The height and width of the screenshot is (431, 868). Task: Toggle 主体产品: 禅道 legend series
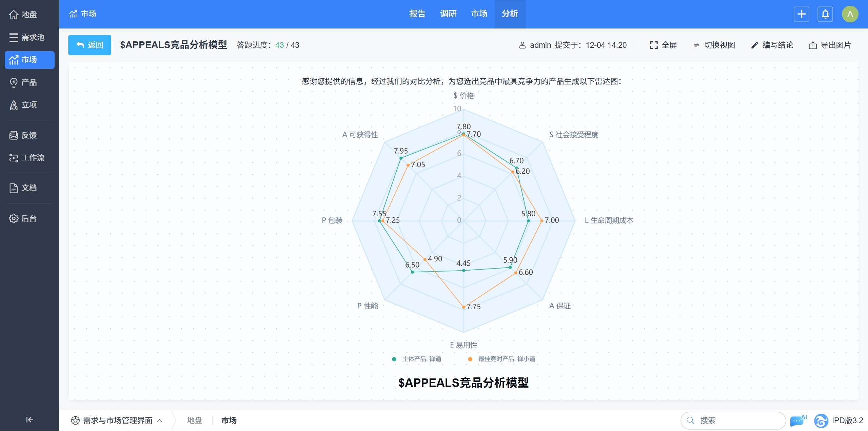tap(417, 359)
